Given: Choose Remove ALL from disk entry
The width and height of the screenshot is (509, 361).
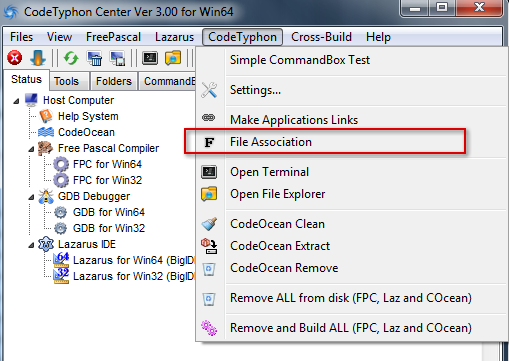Looking at the screenshot, I should point(351,298).
